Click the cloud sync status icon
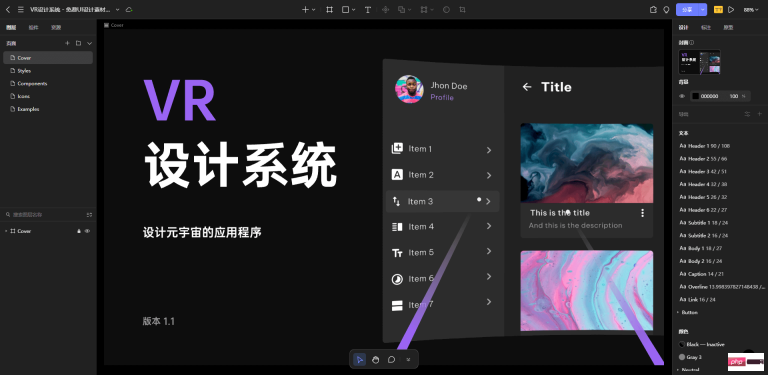 [x=129, y=9]
